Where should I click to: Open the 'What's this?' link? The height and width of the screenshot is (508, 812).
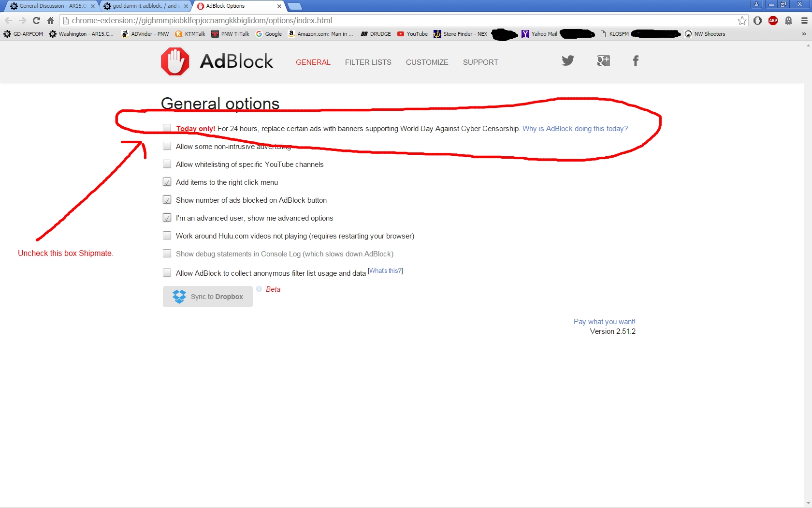click(386, 271)
